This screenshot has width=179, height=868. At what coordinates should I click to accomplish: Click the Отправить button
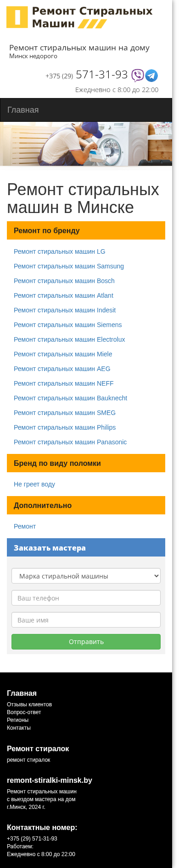click(x=86, y=642)
